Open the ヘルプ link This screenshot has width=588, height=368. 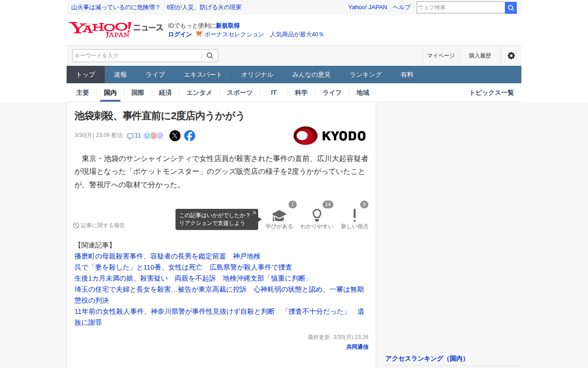click(402, 7)
